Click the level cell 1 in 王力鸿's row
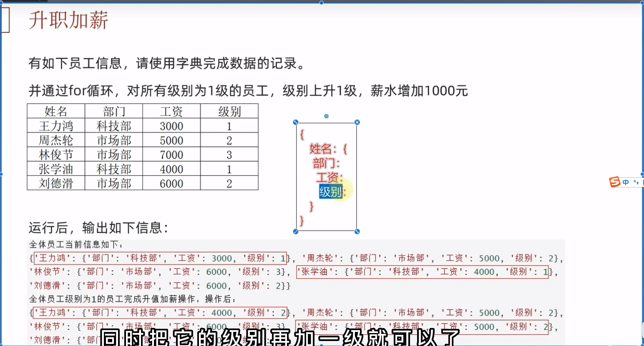The width and height of the screenshot is (644, 346). click(229, 126)
